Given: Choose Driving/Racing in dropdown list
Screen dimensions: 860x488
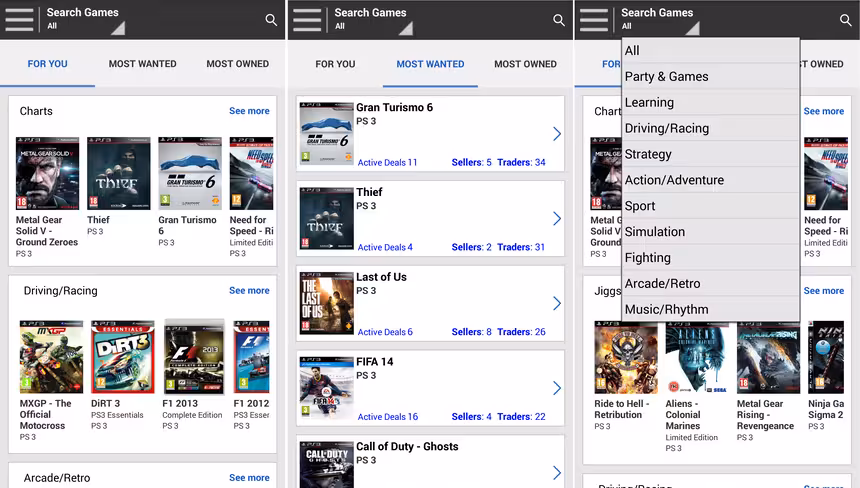Looking at the screenshot, I should 710,128.
